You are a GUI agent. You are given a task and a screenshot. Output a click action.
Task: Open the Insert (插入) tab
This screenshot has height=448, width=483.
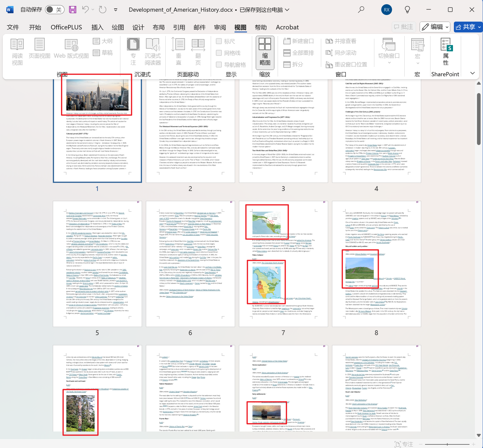coord(97,27)
